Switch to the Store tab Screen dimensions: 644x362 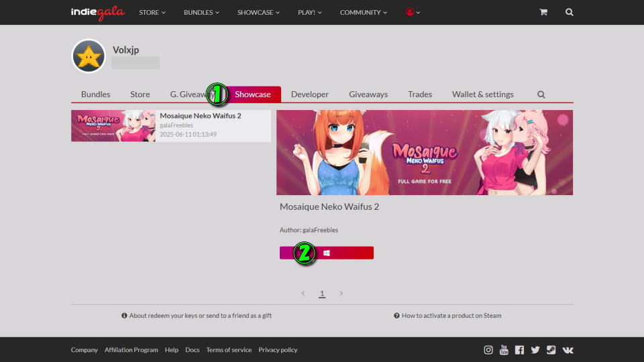140,95
